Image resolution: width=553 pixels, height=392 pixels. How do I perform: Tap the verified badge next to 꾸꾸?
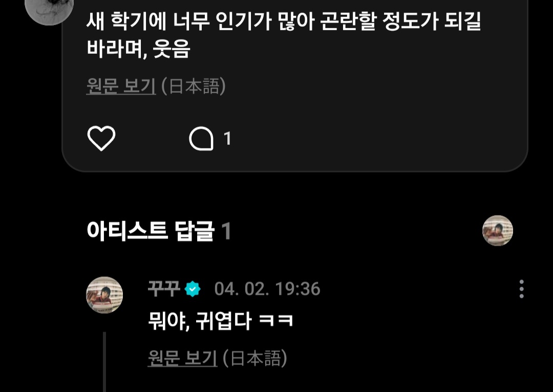point(192,289)
